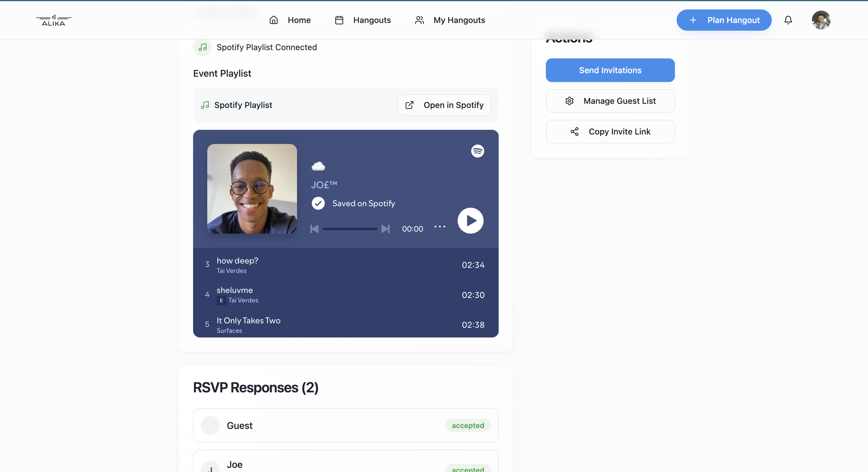868x472 pixels.
Task: Skip to next track in player
Action: pyautogui.click(x=386, y=229)
